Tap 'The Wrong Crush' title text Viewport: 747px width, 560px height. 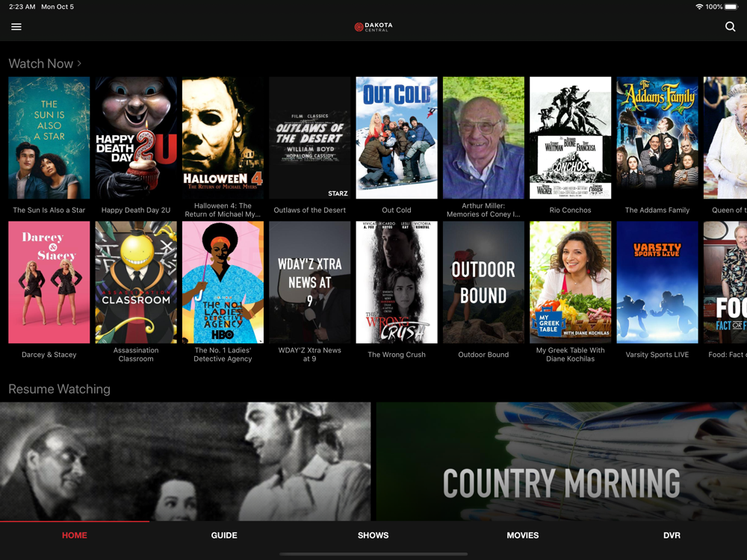tap(397, 354)
